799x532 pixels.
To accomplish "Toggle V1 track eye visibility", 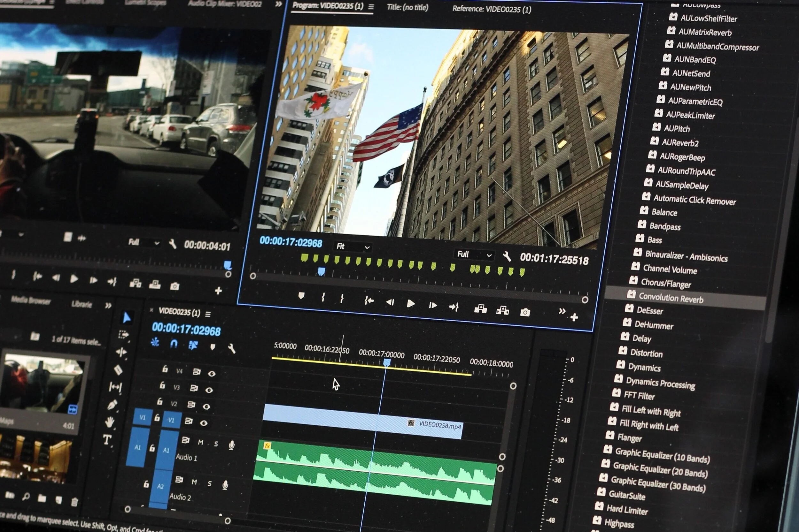I will [204, 423].
